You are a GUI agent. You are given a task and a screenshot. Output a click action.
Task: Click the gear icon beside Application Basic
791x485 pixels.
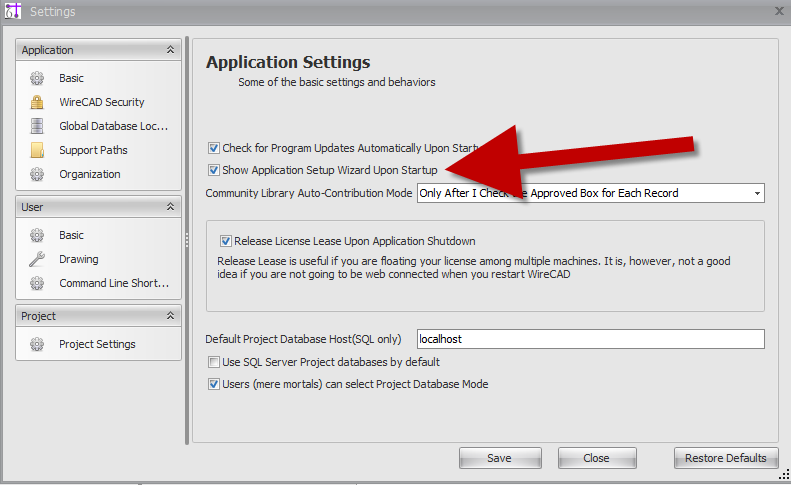click(x=37, y=78)
